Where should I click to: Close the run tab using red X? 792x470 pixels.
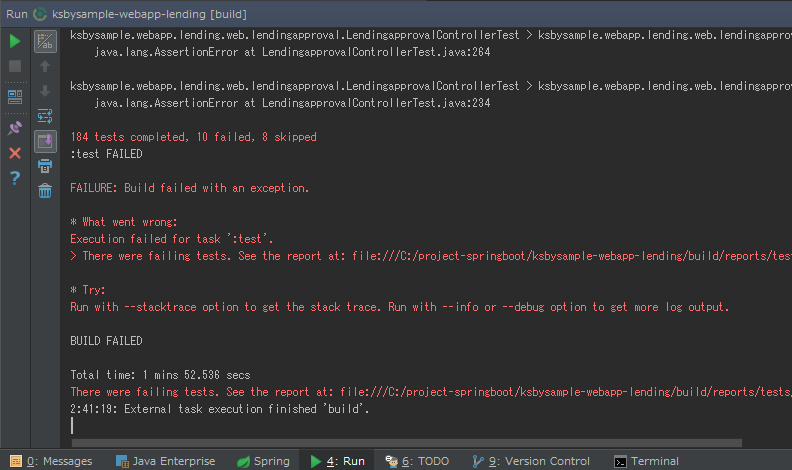click(x=15, y=153)
